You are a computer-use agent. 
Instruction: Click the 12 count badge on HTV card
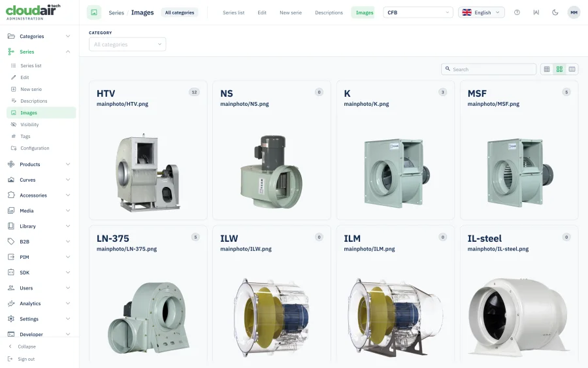point(194,92)
